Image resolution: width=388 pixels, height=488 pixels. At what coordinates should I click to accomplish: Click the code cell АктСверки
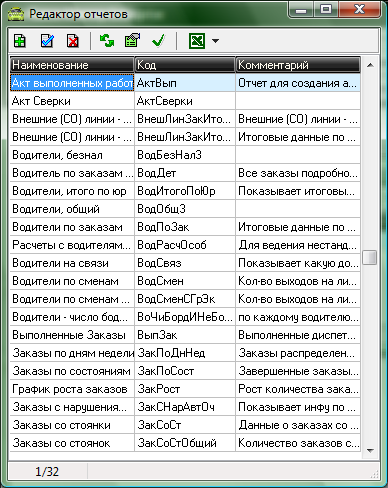(x=185, y=101)
